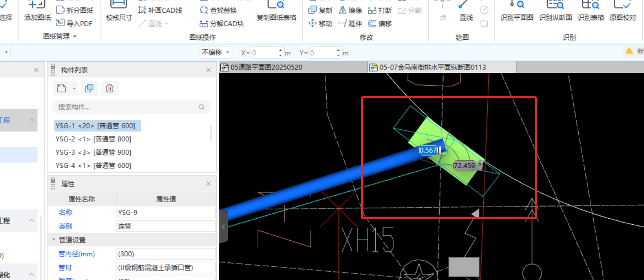Click the bell notification icon

pos(629,52)
